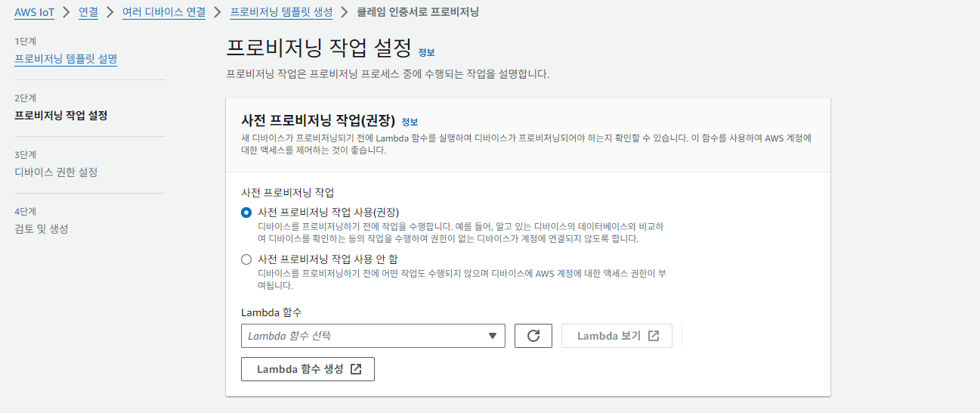Screen dimensions: 980x413
Task: Select 사전 프로비저닝 작업 사용 안 함 radio
Action: point(246,259)
